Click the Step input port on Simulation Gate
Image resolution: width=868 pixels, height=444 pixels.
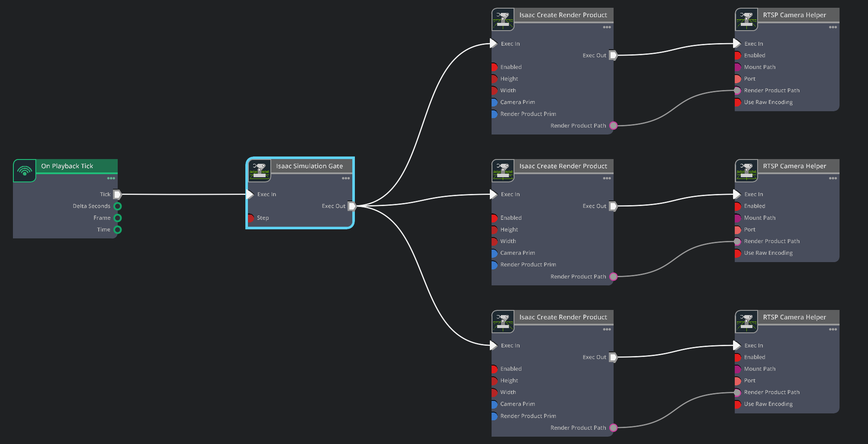[x=250, y=218]
